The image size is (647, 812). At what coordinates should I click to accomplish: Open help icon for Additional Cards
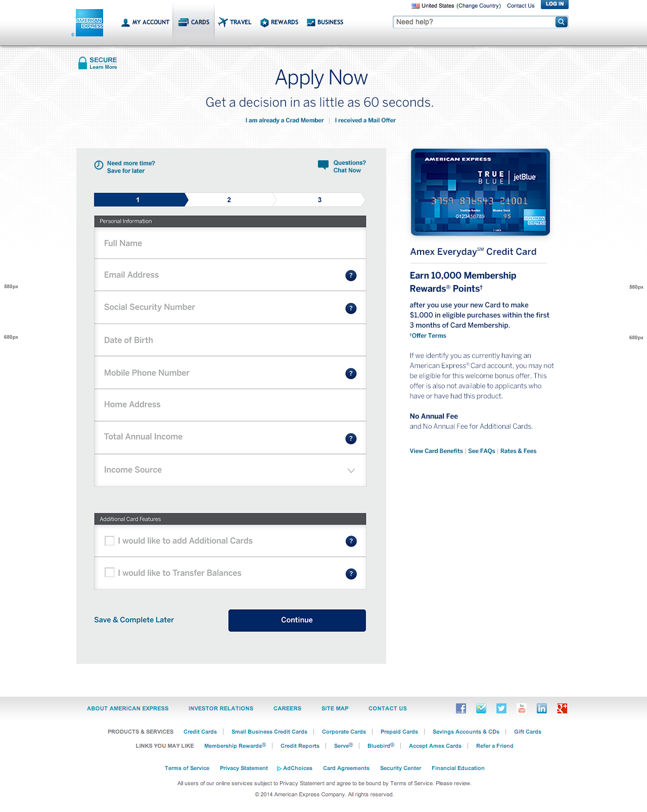tap(351, 542)
